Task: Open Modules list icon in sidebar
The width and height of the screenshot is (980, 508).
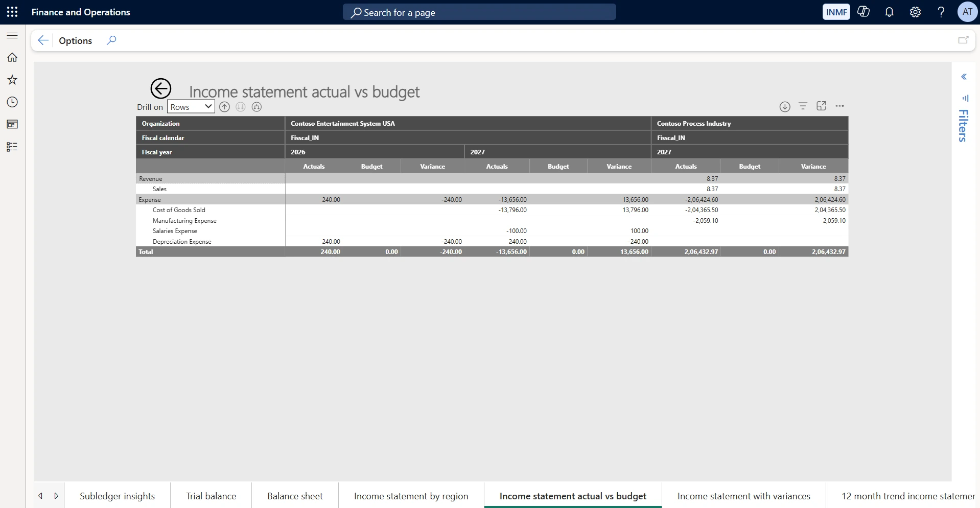Action: [x=12, y=147]
